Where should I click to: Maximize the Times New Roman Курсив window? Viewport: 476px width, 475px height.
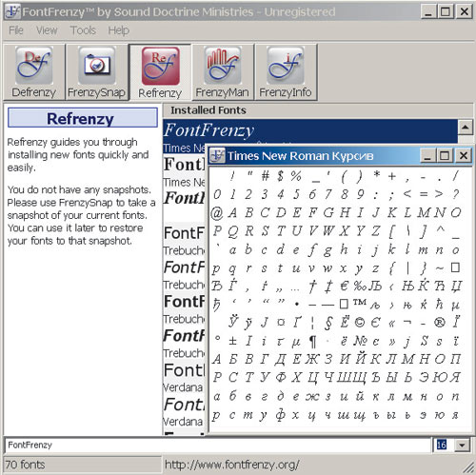click(445, 155)
